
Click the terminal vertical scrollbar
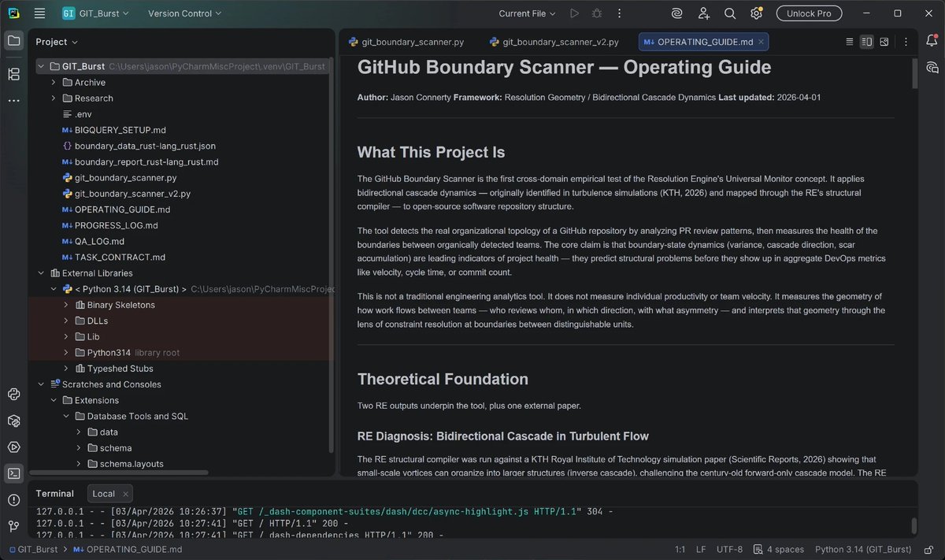pyautogui.click(x=914, y=525)
